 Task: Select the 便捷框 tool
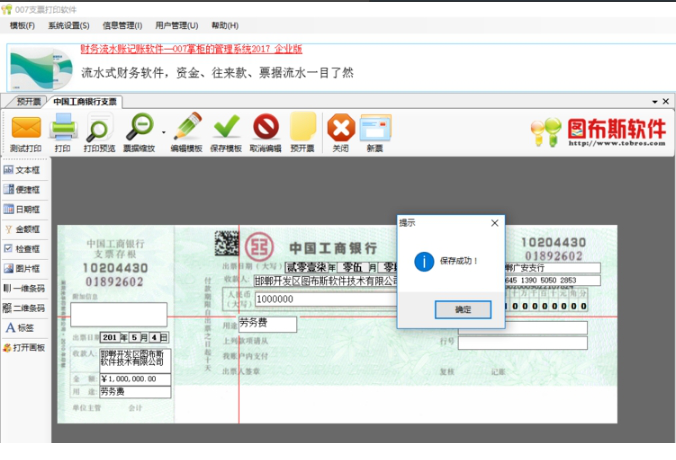(22, 190)
